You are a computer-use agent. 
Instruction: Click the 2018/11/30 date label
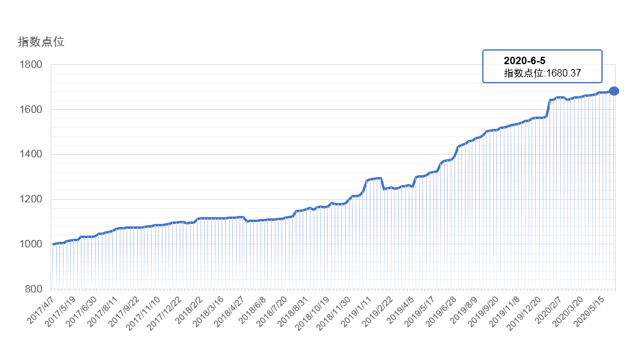click(x=333, y=312)
